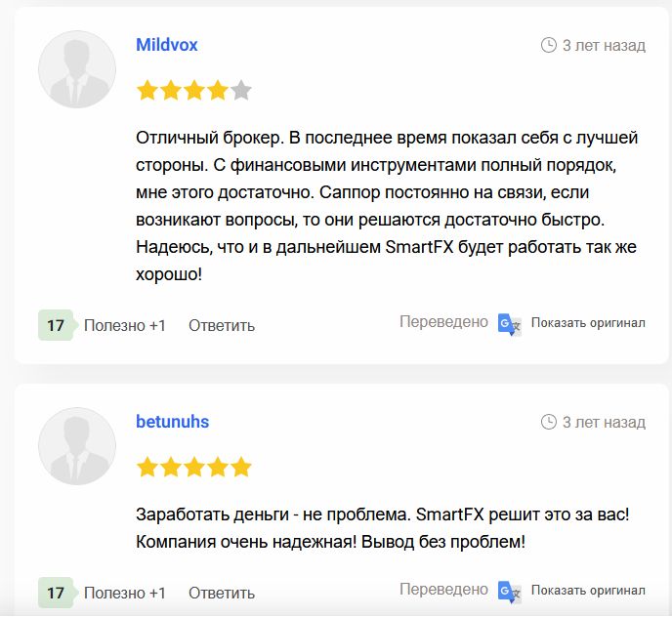Click the 17 vote count on betunuhs's review
This screenshot has width=672, height=617.
point(56,593)
